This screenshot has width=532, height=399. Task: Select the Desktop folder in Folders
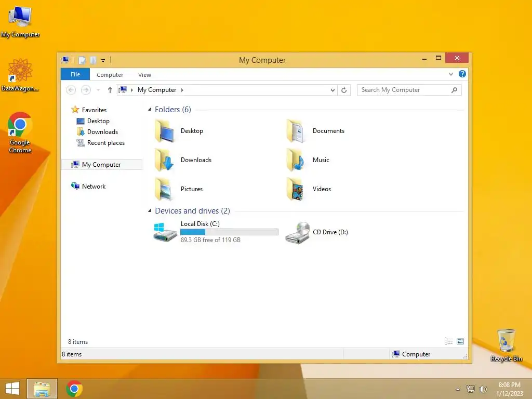click(179, 131)
